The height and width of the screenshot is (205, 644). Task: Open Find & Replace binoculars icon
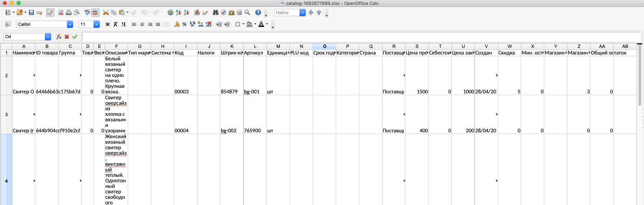tap(216, 13)
